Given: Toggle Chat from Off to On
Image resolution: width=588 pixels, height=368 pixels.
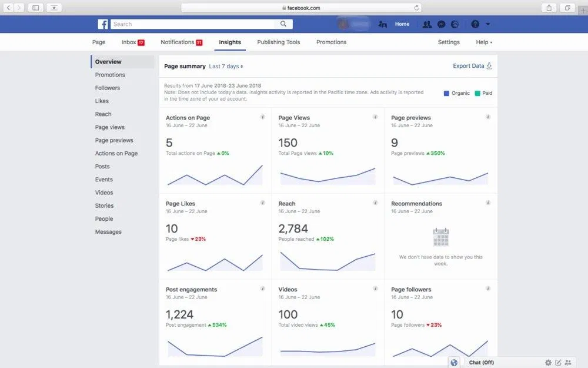Looking at the screenshot, I should pyautogui.click(x=481, y=362).
